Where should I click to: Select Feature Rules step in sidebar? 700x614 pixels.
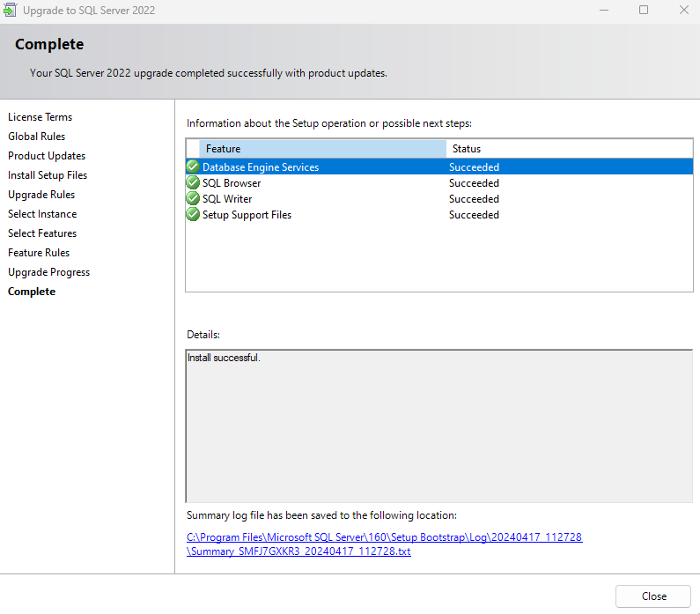pos(39,253)
